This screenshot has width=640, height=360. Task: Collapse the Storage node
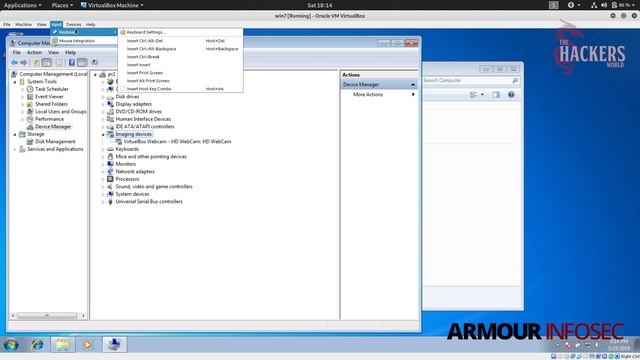15,134
